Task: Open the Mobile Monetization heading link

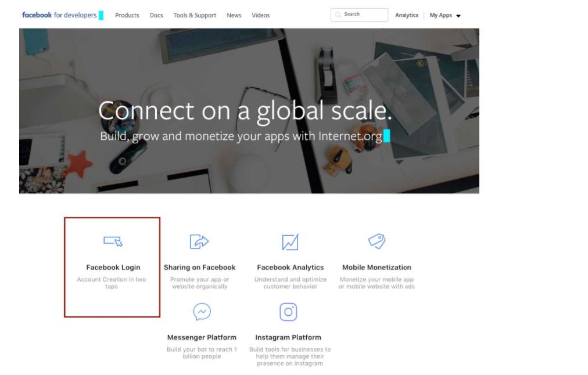Action: click(x=377, y=268)
